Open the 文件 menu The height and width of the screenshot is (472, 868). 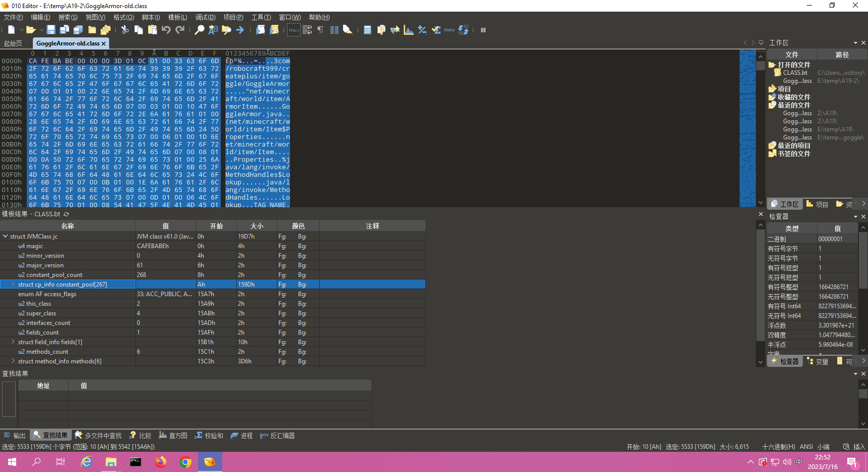pyautogui.click(x=13, y=17)
